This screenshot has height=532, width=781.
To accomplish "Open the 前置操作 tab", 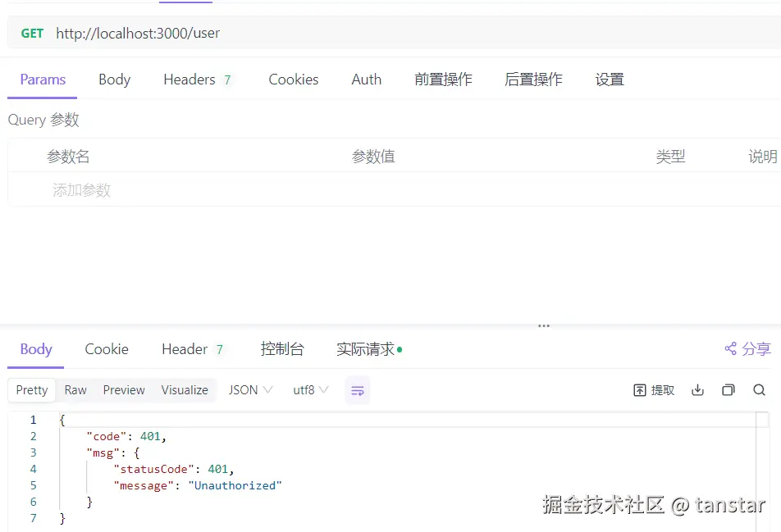I will 443,80.
